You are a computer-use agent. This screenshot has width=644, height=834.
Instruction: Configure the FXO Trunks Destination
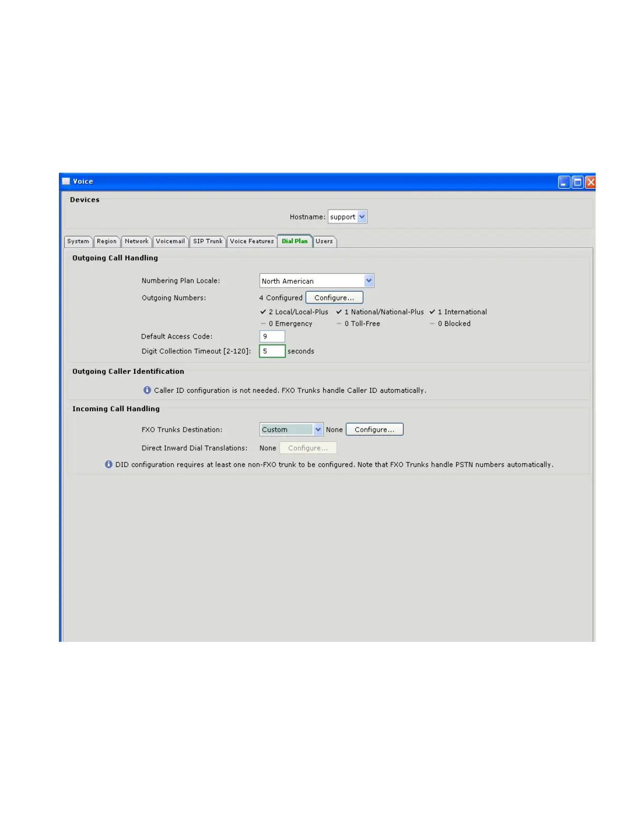pos(375,430)
